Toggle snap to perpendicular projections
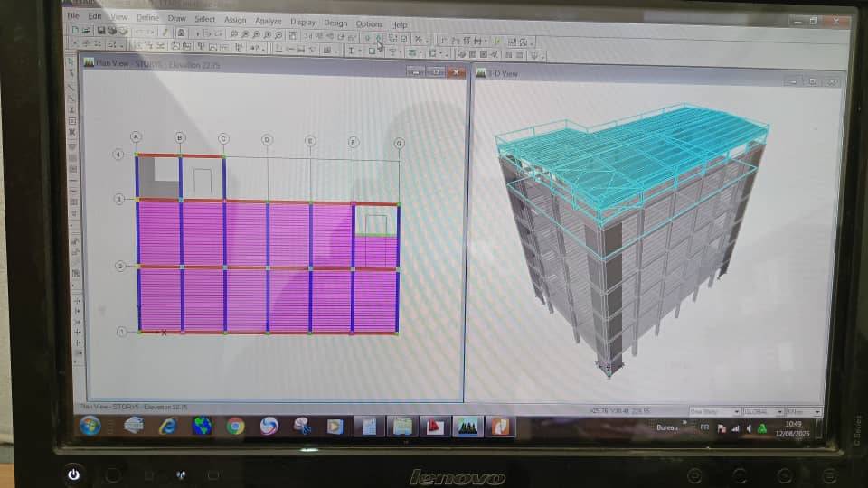 [78, 332]
